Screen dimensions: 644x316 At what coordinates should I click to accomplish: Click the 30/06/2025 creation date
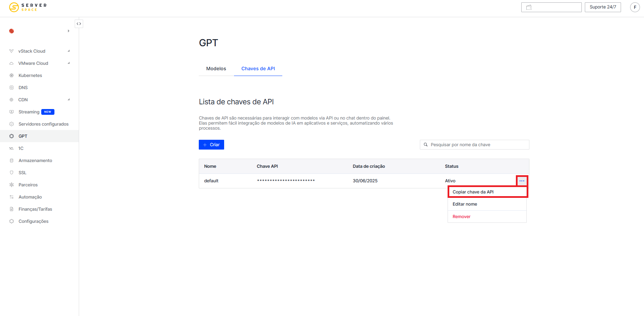365,181
